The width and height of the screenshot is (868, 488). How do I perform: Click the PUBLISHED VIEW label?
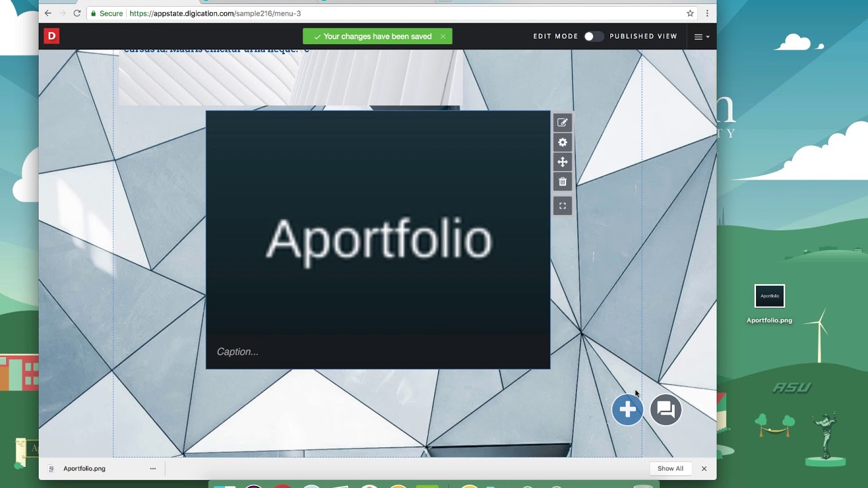coord(644,37)
